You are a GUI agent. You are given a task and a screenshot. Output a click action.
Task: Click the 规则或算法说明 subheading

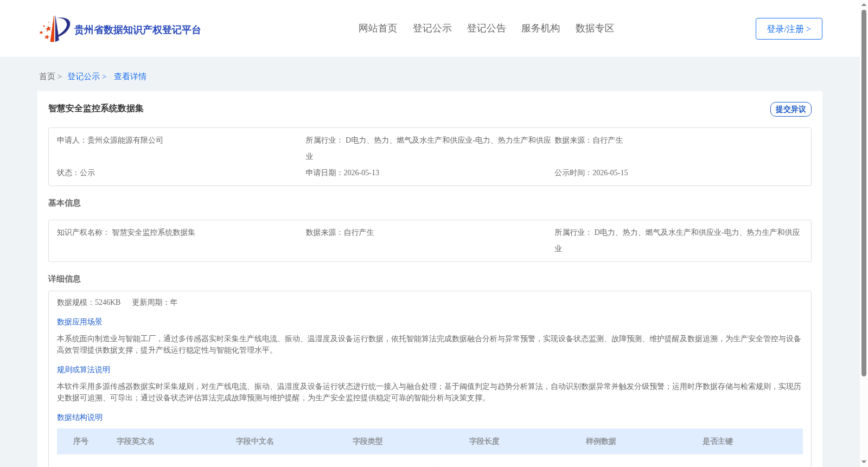(84, 369)
